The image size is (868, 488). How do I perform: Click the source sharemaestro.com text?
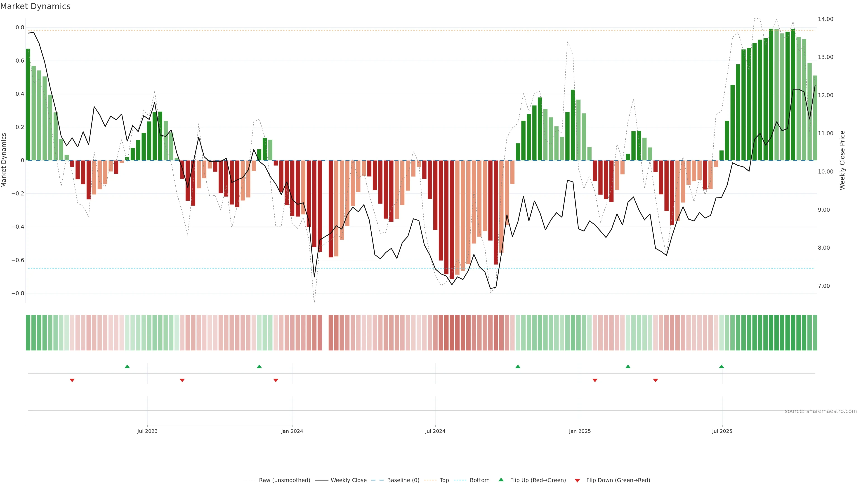coord(821,411)
